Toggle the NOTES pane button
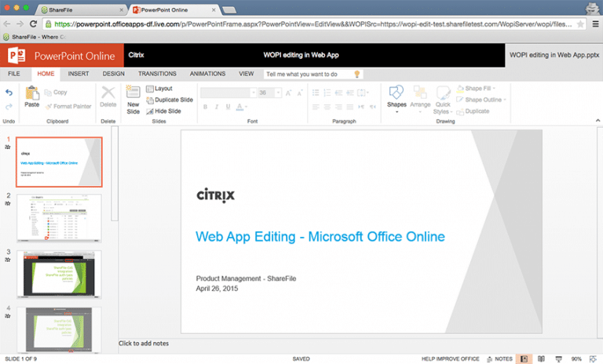The width and height of the screenshot is (603, 364). (499, 359)
